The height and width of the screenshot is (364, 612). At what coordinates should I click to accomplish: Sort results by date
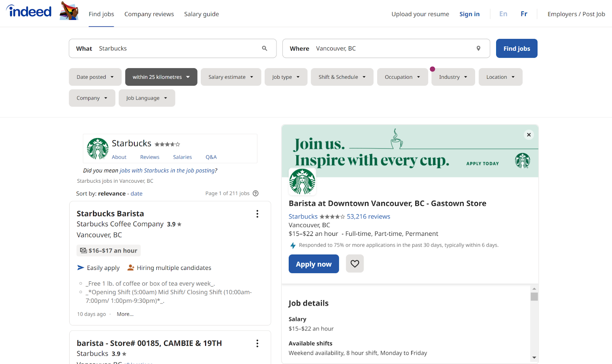137,193
